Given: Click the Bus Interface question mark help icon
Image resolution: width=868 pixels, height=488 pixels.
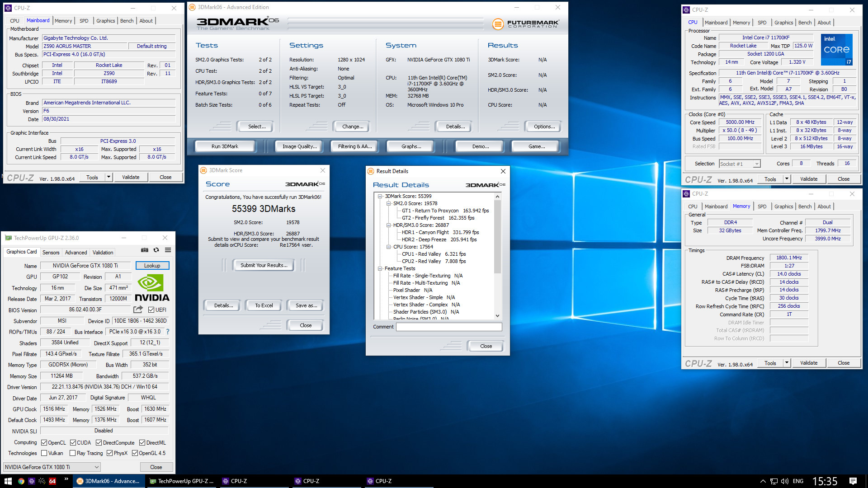Looking at the screenshot, I should click(x=168, y=332).
